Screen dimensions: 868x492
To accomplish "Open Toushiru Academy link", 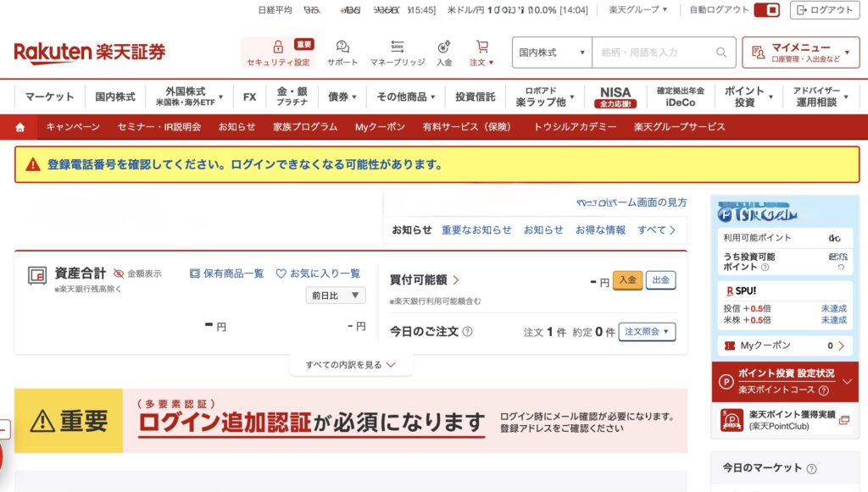I will (x=575, y=127).
